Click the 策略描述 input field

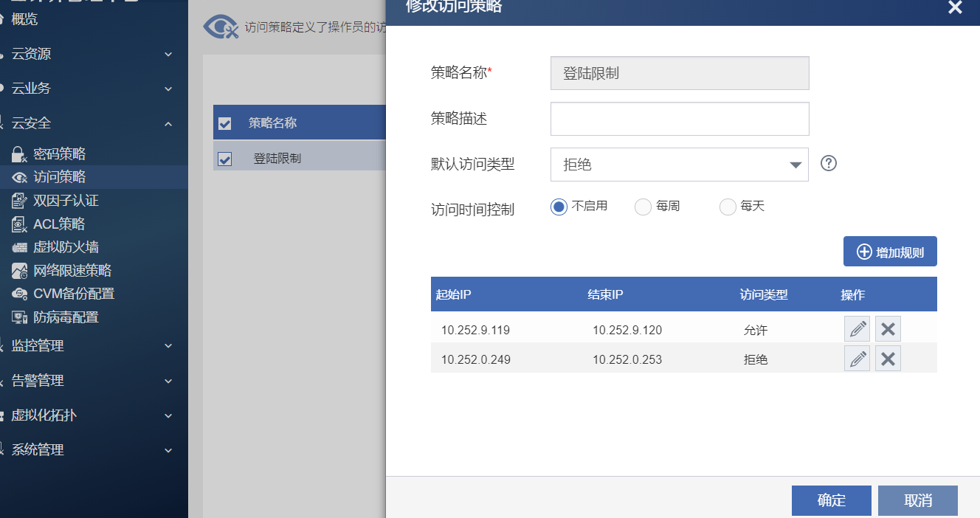pos(680,119)
